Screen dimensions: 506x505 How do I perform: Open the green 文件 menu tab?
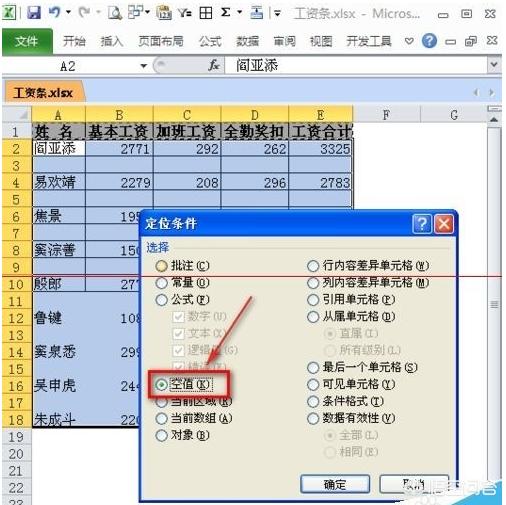(27, 41)
